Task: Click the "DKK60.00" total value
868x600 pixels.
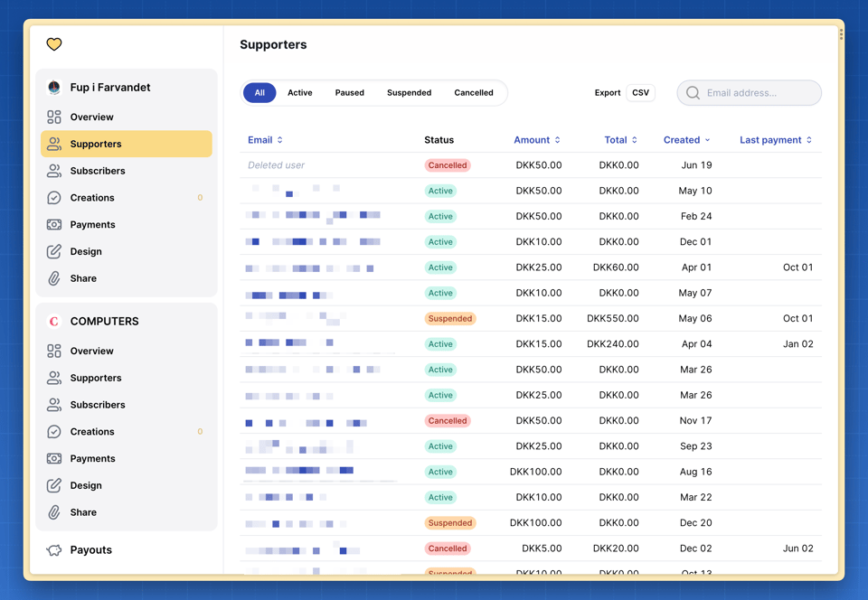Action: coord(616,267)
